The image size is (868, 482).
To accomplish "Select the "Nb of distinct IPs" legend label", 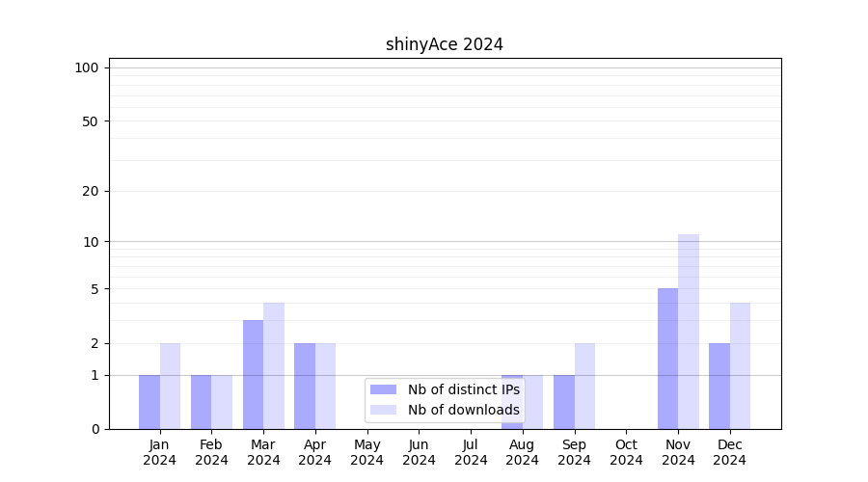I will [x=463, y=389].
